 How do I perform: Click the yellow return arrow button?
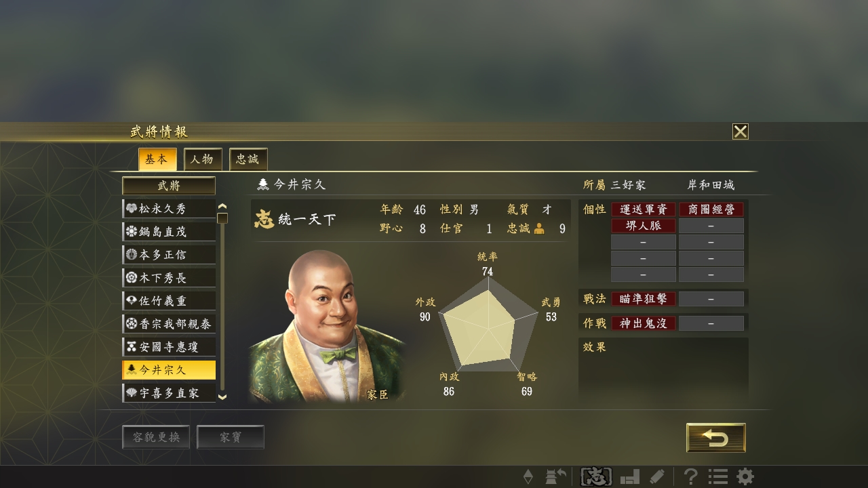click(715, 438)
